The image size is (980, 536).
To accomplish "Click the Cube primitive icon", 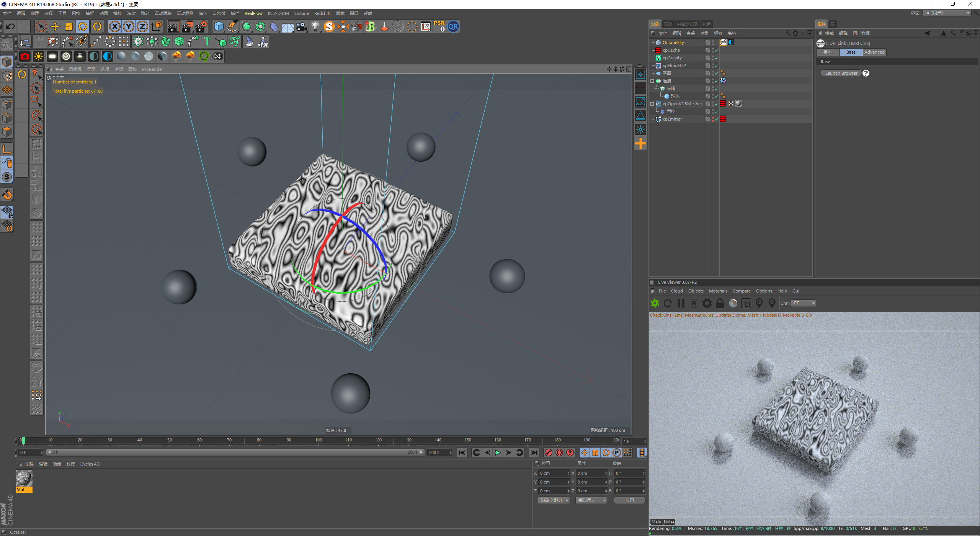I will (x=219, y=27).
